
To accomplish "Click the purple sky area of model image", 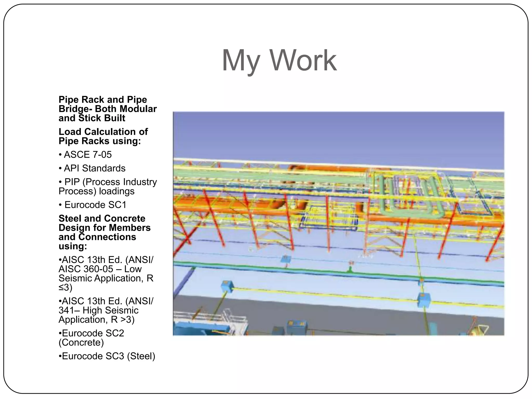I will coord(338,132).
